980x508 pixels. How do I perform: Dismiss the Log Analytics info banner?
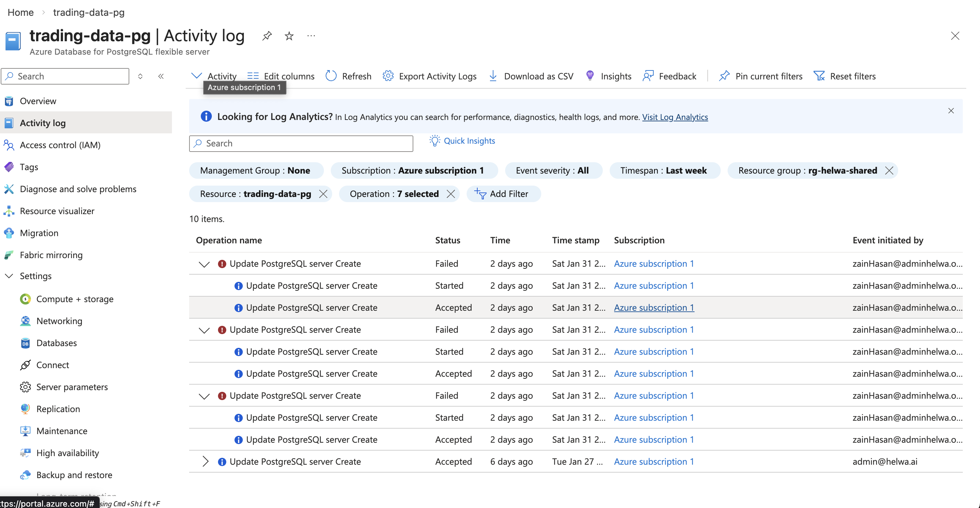point(951,111)
